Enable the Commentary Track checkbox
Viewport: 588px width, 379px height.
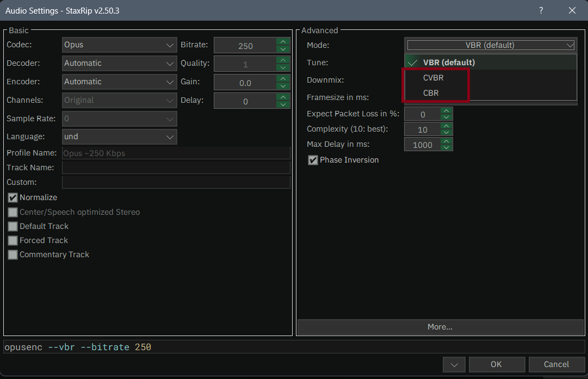13,254
